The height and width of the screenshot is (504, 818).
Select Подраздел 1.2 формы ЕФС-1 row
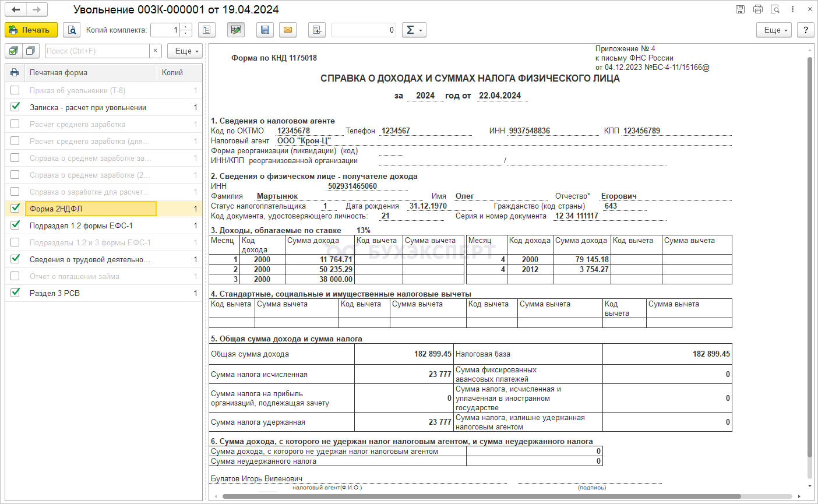click(81, 225)
